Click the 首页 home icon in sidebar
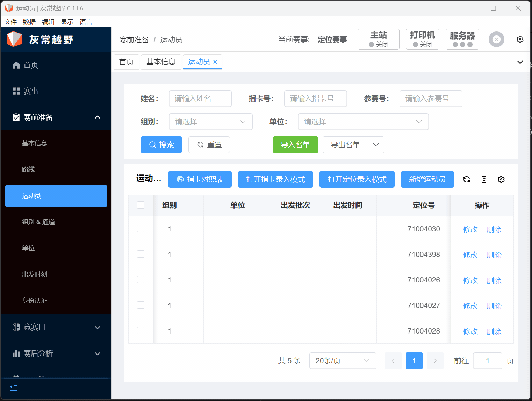This screenshot has height=401, width=532. click(16, 65)
